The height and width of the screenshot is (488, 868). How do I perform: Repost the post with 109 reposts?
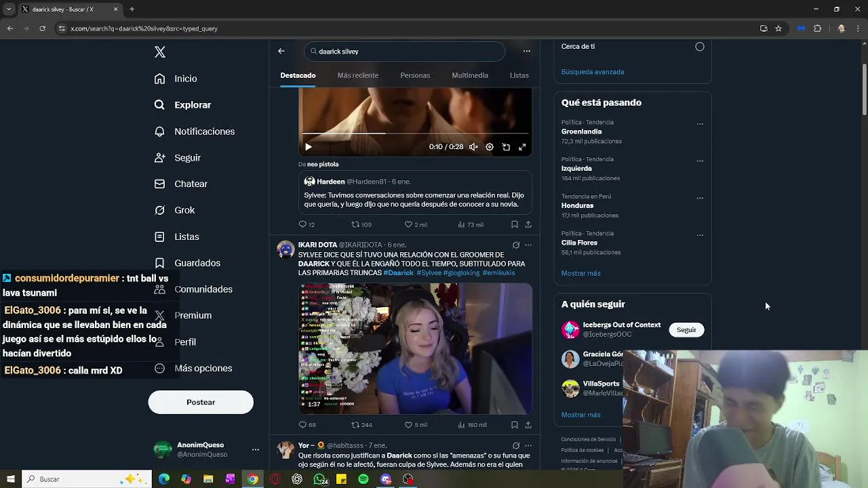pyautogui.click(x=361, y=224)
